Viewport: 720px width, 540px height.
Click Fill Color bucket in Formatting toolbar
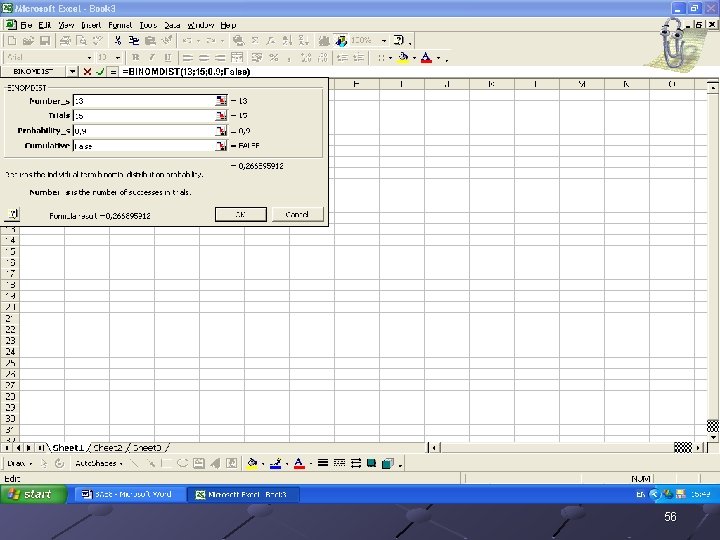[x=404, y=57]
